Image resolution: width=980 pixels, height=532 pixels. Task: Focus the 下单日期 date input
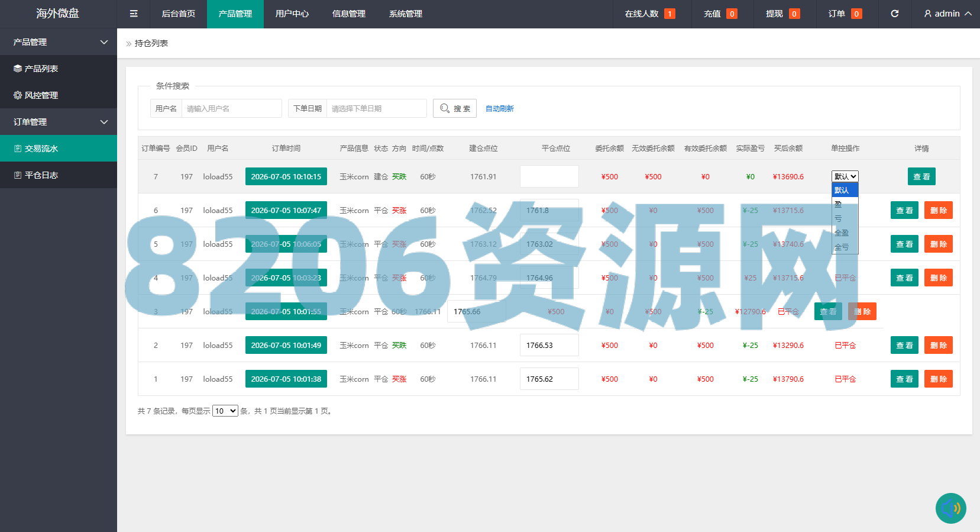(376, 108)
